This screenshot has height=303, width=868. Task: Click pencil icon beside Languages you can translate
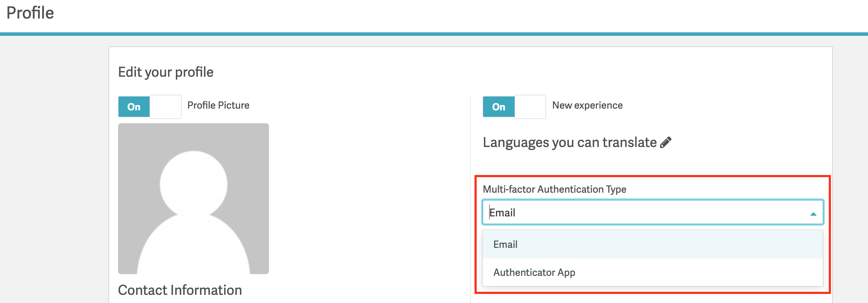click(666, 142)
